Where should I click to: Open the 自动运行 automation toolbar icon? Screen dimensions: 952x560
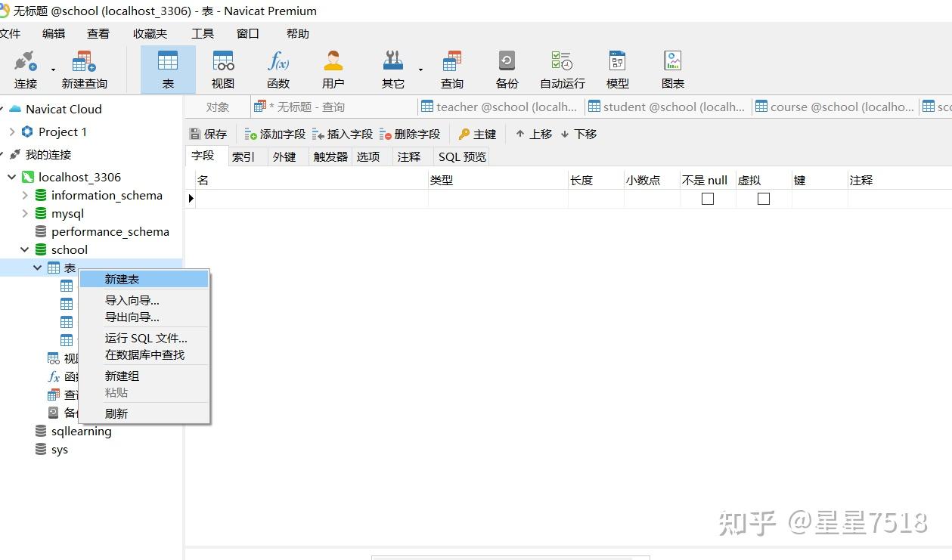[562, 70]
